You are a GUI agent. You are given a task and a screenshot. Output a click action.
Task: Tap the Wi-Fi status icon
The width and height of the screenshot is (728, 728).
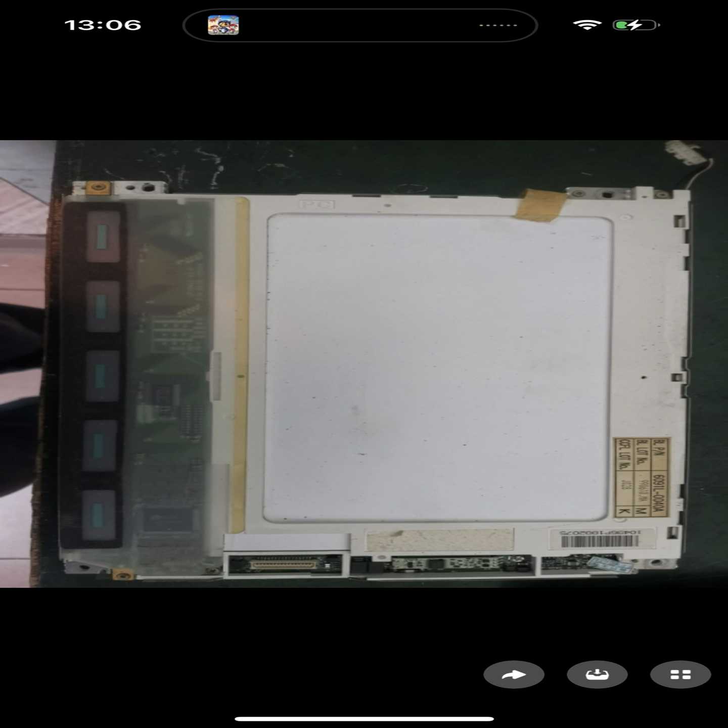tap(586, 23)
